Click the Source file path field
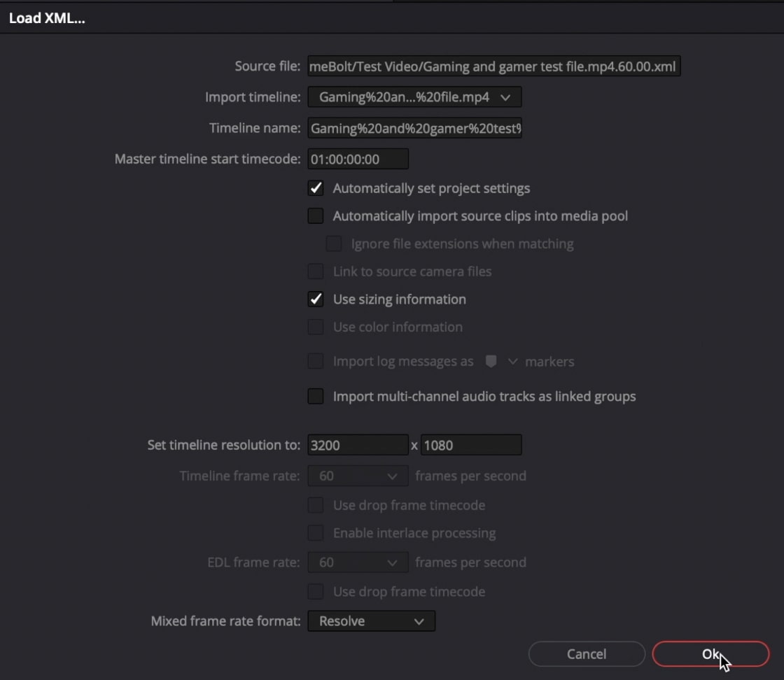 tap(494, 66)
